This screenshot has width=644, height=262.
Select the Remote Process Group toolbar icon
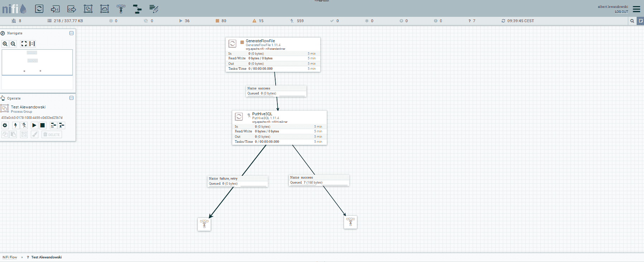tap(105, 9)
